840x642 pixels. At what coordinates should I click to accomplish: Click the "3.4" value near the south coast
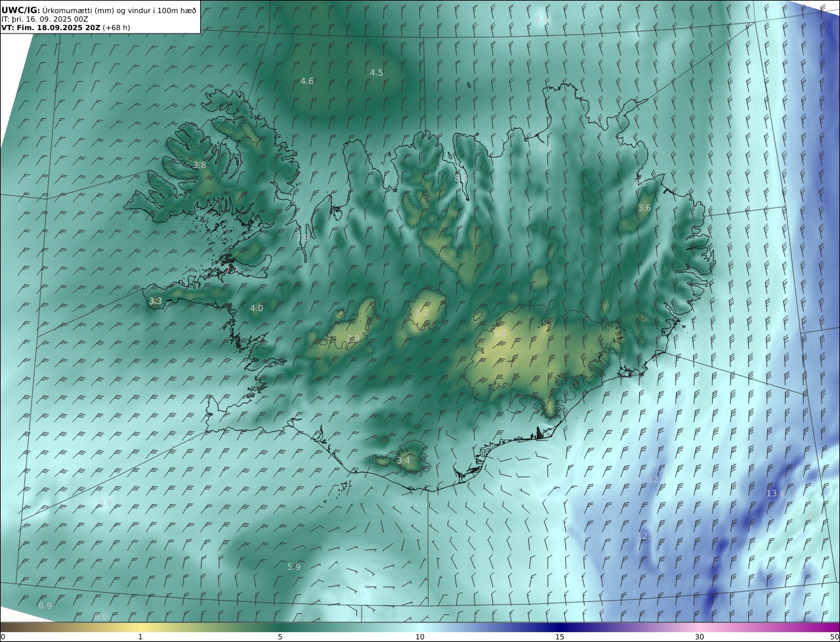[x=404, y=461]
